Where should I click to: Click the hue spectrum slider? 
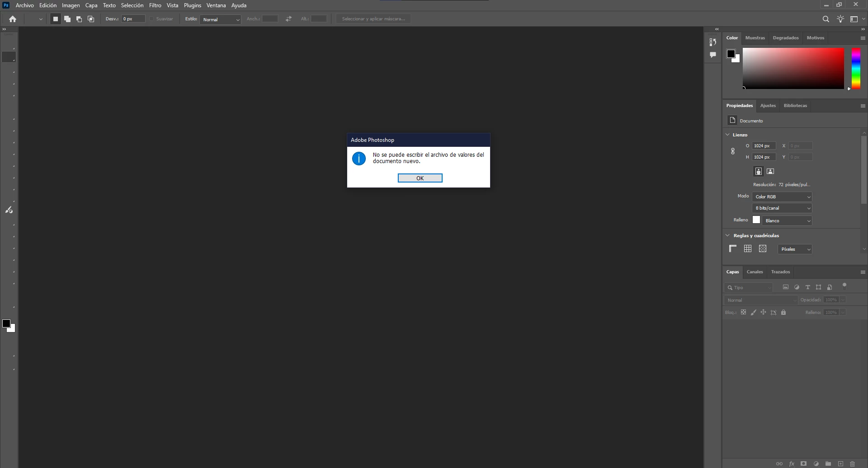point(856,68)
